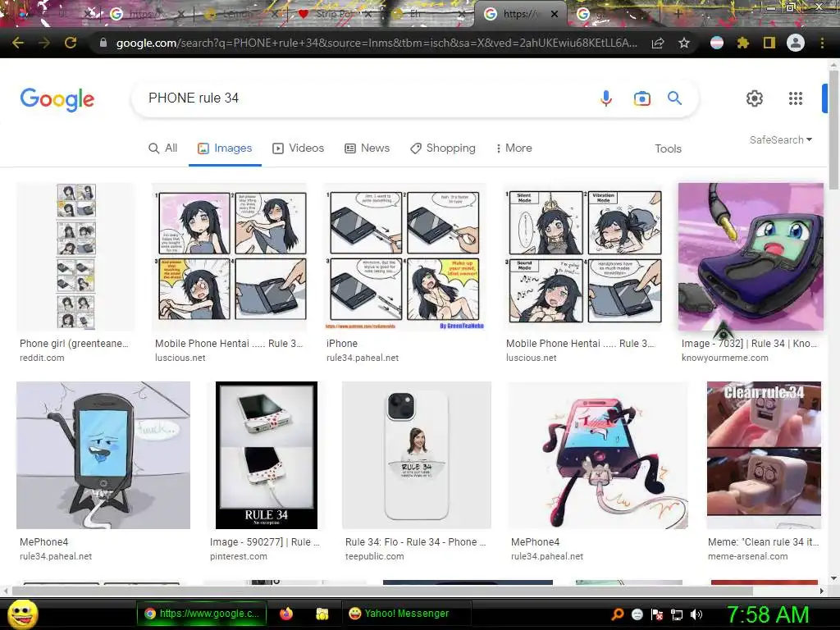Image resolution: width=840 pixels, height=630 pixels.
Task: View site info via the lock icon
Action: (103, 43)
